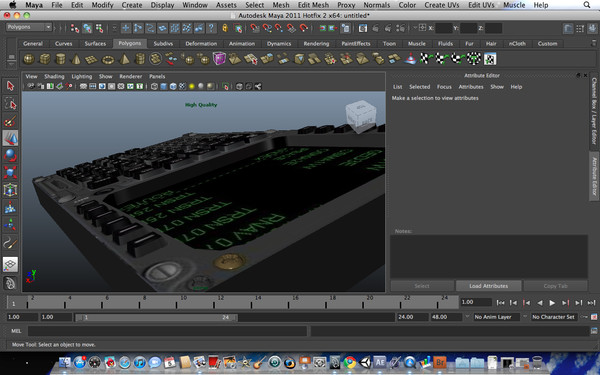
Task: Toggle the Channel Box / Layer Editor tab
Action: click(594, 111)
